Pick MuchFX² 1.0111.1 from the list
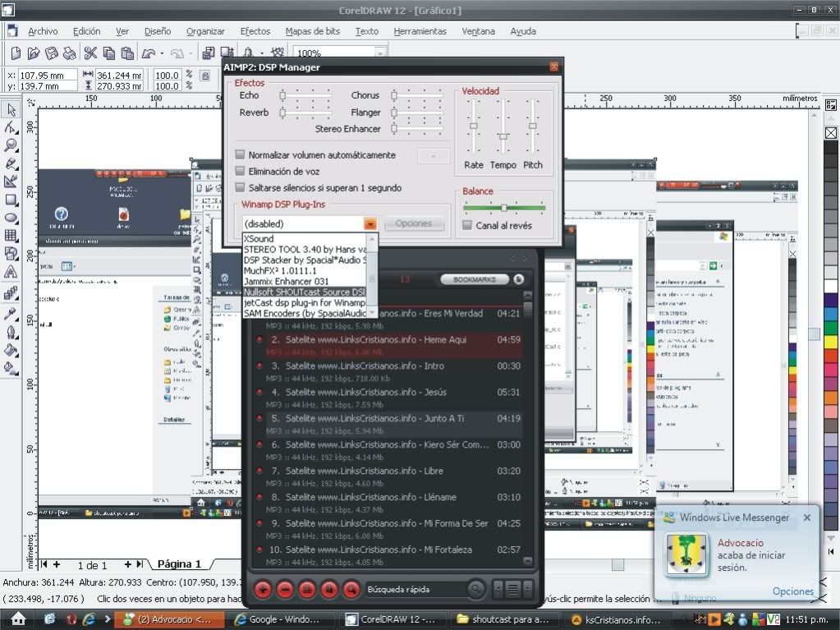This screenshot has height=630, width=840. click(x=305, y=270)
